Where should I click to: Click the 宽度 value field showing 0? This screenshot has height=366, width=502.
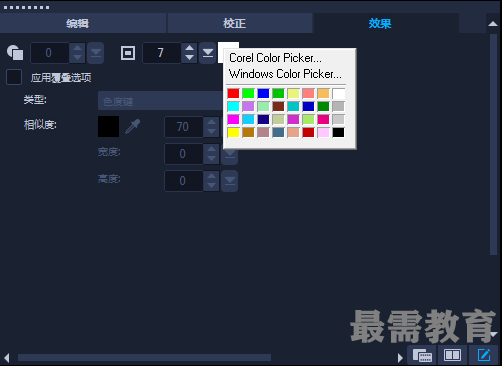[184, 154]
